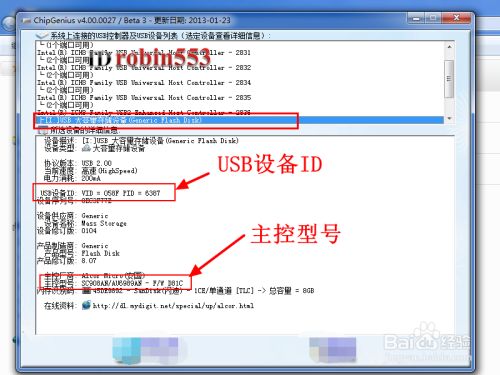Viewport: 500px width, 375px height.
Task: Click the ChipGenius title bar app icon
Action: [26, 21]
